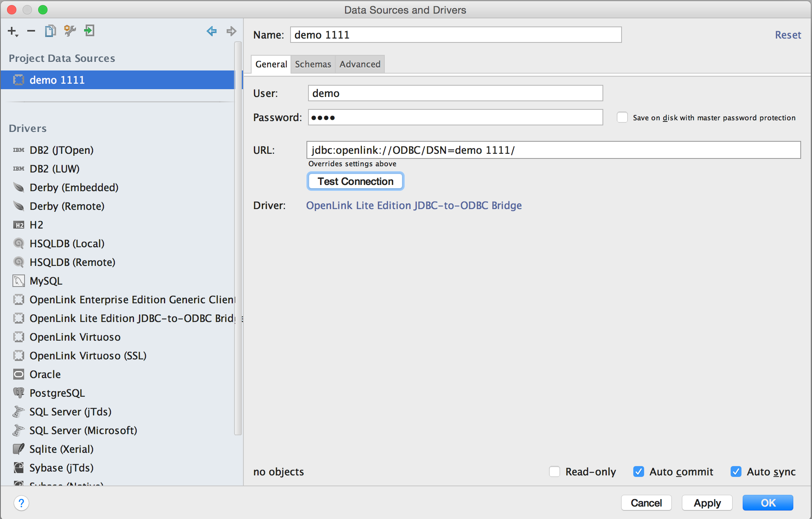Open OpenLink Lite Edition driver link
Viewport: 812px width, 519px height.
tap(414, 205)
